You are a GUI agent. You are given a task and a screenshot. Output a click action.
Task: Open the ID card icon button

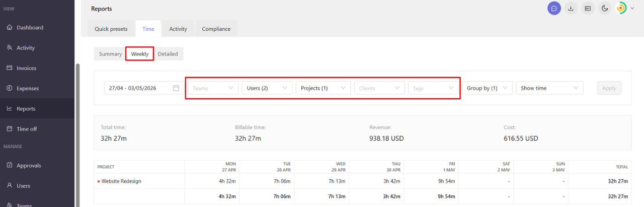click(x=587, y=8)
